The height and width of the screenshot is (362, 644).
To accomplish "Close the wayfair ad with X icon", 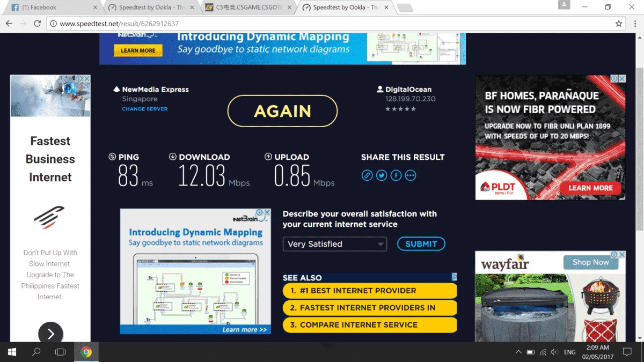I will pos(622,255).
